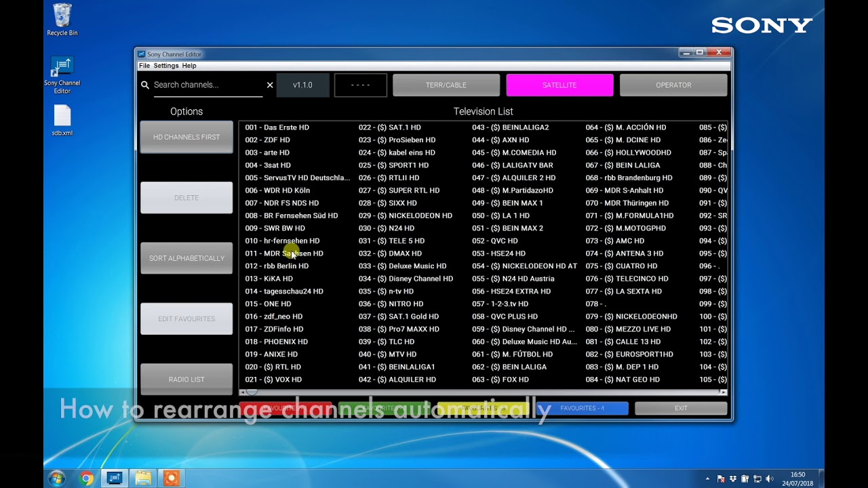Open the Windows Start menu
Screen dimensions: 868x488
click(57, 479)
